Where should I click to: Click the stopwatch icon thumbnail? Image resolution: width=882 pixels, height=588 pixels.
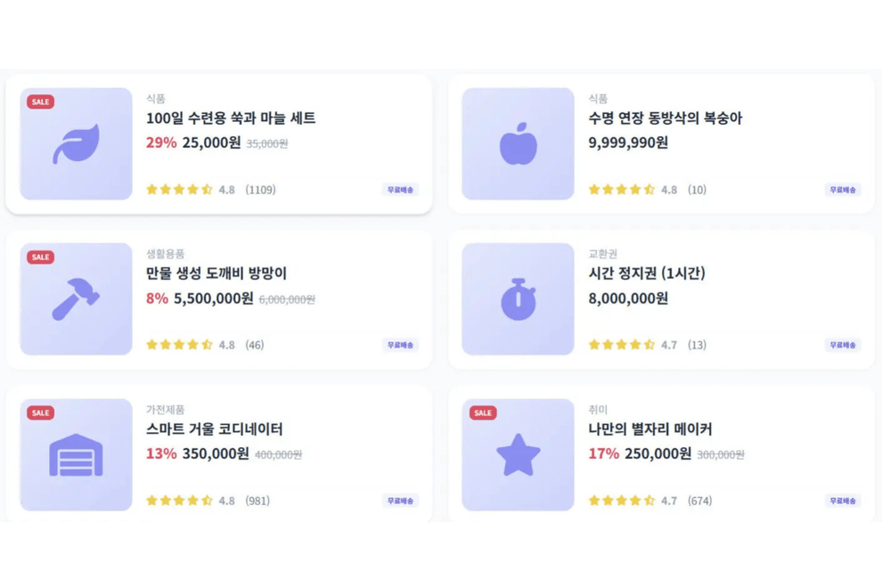point(518,298)
